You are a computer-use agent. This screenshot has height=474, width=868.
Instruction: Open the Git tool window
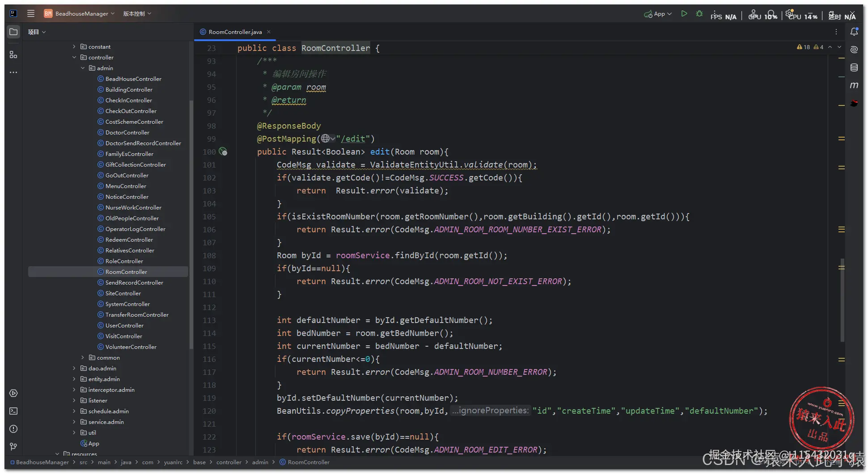[x=13, y=447]
